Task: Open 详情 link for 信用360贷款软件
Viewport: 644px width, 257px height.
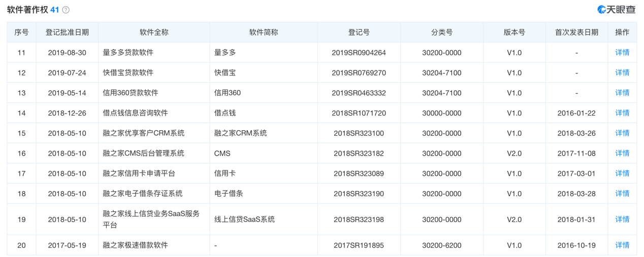Action: (x=622, y=93)
